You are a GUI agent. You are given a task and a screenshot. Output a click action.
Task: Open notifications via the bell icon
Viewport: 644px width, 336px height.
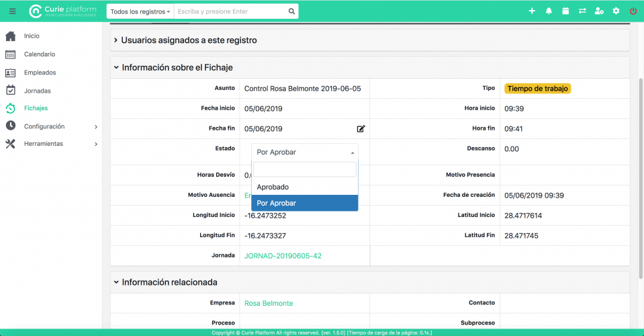(x=549, y=11)
